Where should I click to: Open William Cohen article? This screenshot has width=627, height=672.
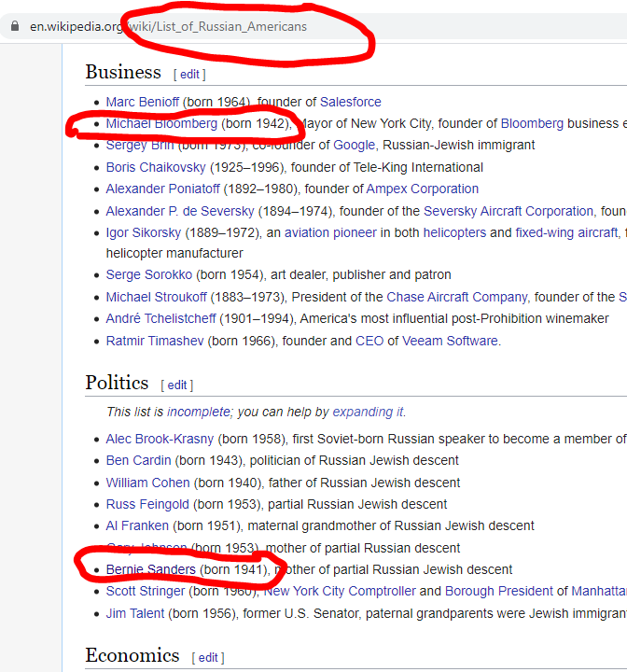pos(147,483)
